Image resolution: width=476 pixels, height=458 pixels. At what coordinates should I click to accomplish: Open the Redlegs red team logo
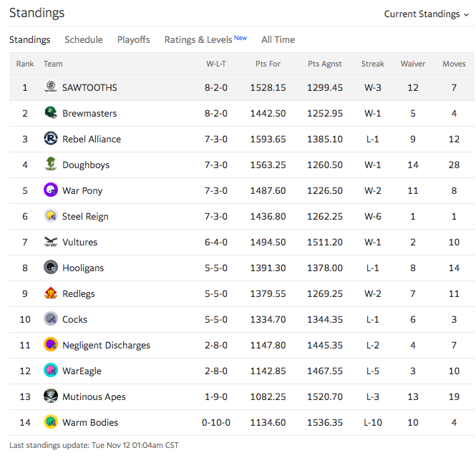51,293
